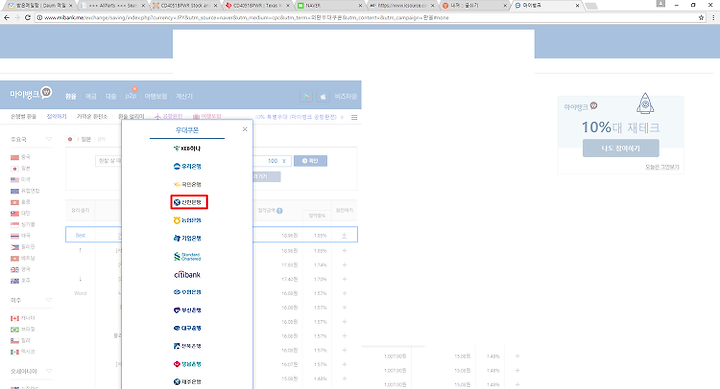The height and width of the screenshot is (389, 720).
Task: Close the 우대쿠폰 popup
Action: pos(245,129)
